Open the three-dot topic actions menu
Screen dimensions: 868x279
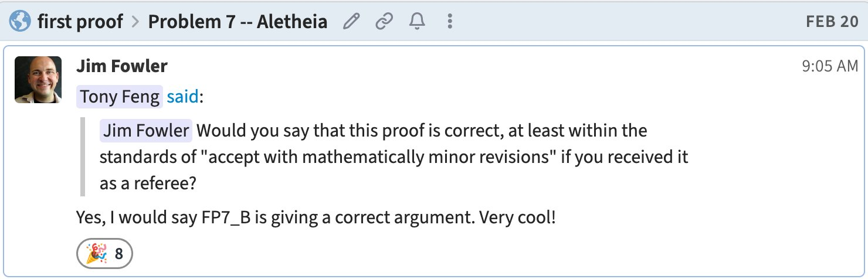(450, 22)
